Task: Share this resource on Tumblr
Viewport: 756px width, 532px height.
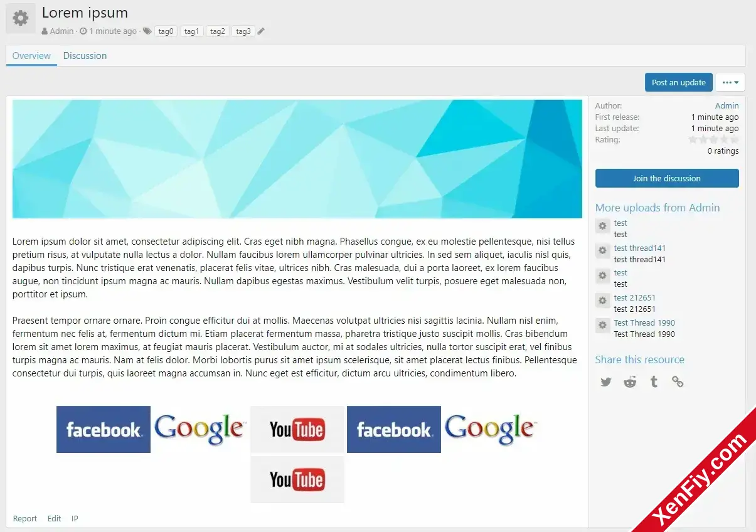Action: (654, 382)
